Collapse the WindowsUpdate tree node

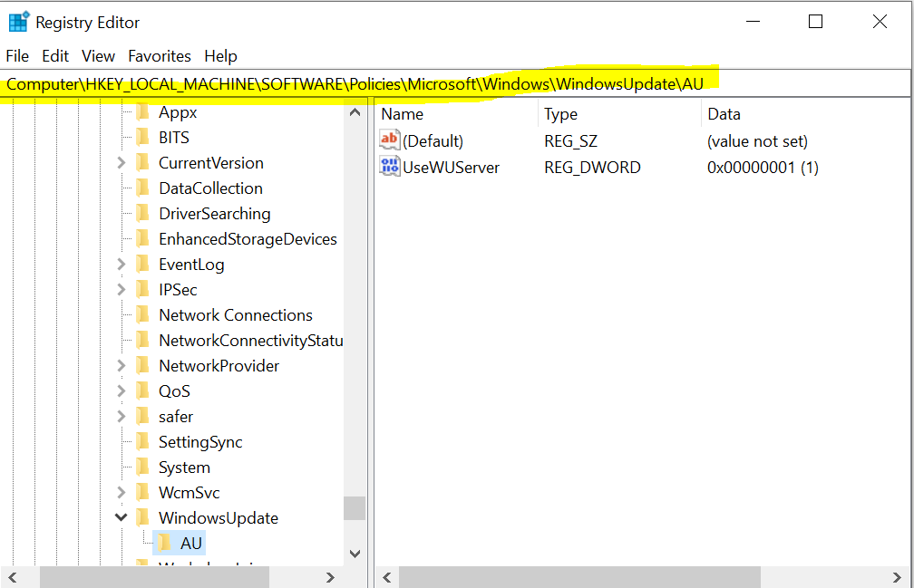[121, 518]
